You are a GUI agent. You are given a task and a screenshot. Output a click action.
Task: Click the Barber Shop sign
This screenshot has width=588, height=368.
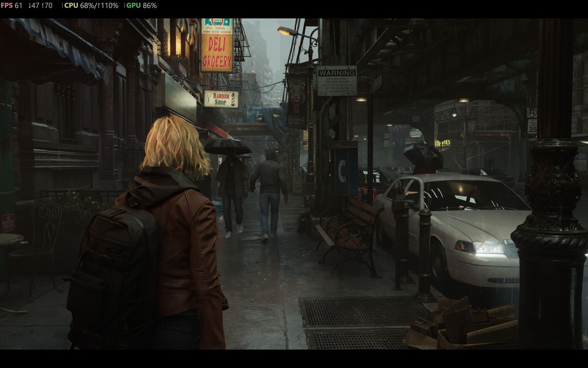coord(221,99)
